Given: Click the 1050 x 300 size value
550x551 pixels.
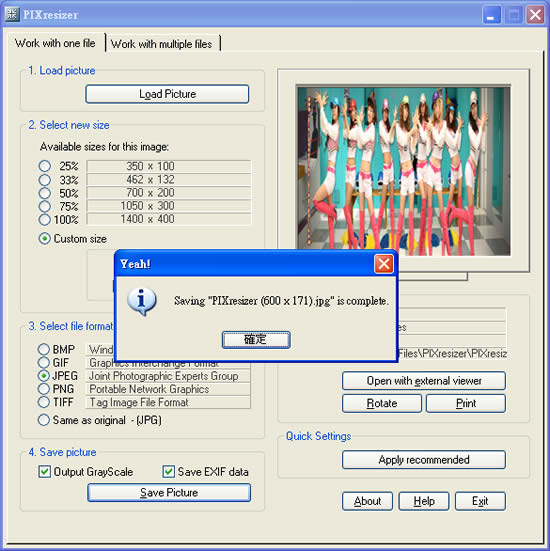Looking at the screenshot, I should coord(169,206).
